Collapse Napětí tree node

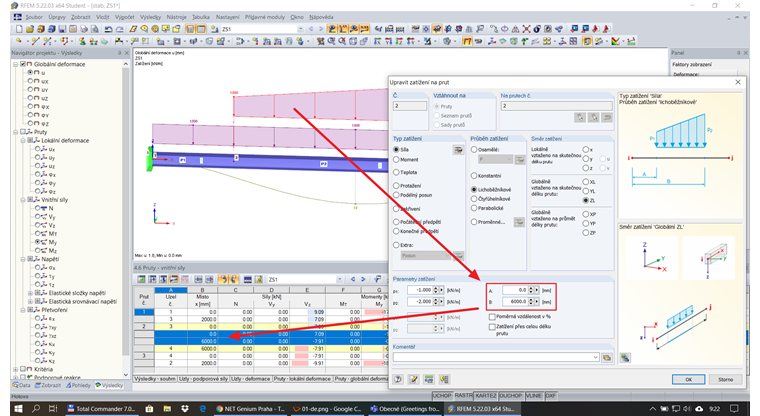[x=23, y=259]
